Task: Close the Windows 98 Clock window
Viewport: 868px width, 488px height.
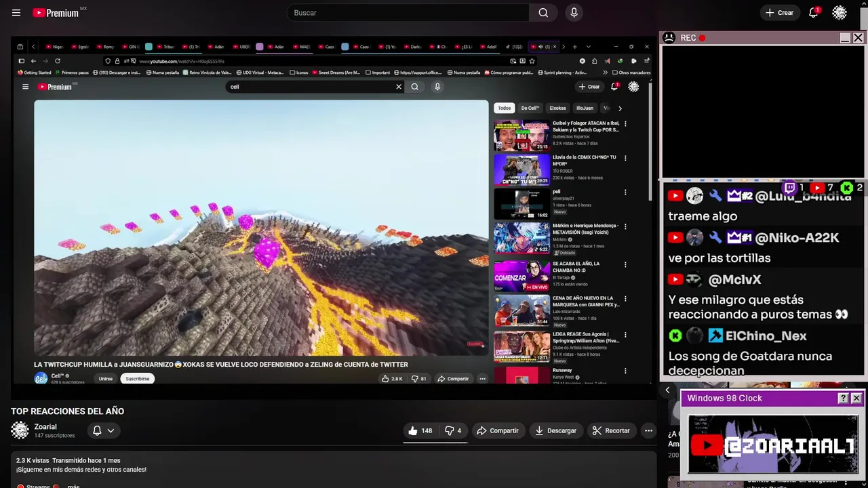Action: (856, 399)
